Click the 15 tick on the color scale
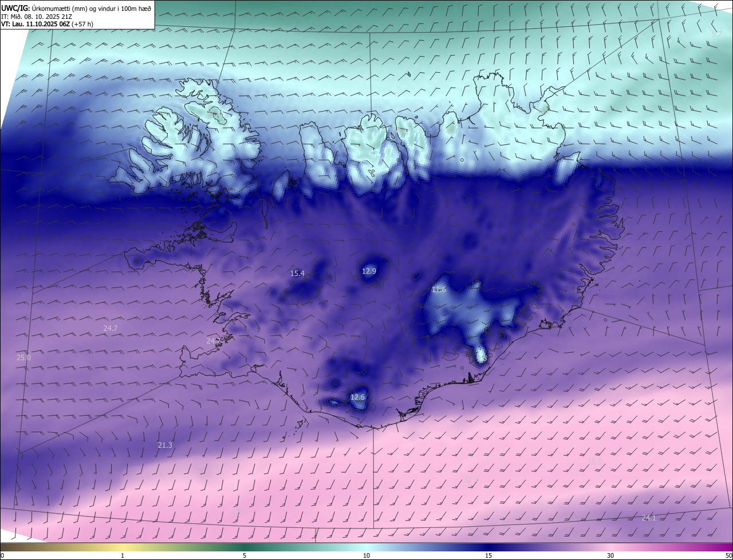 [x=488, y=555]
